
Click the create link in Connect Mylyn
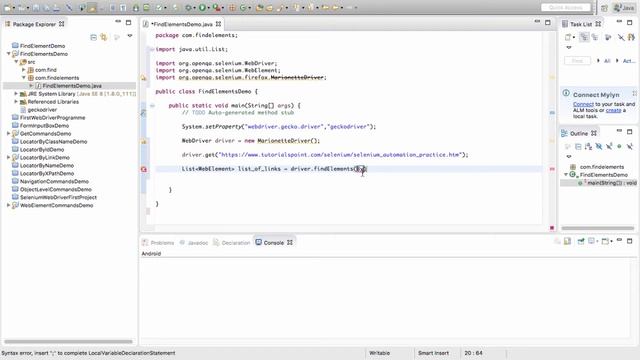(613, 110)
